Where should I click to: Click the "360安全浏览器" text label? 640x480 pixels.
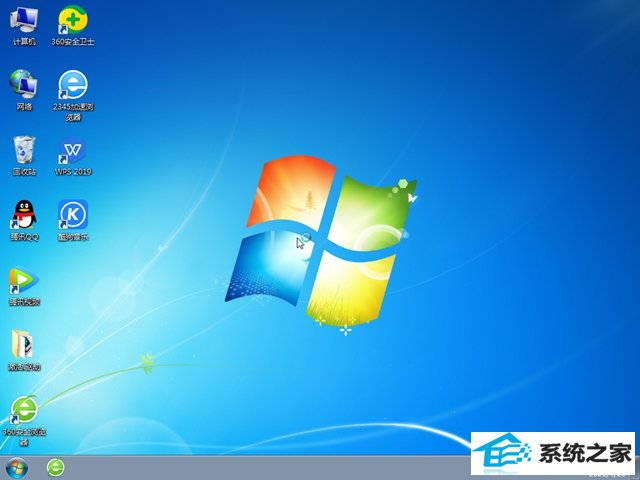tap(26, 435)
